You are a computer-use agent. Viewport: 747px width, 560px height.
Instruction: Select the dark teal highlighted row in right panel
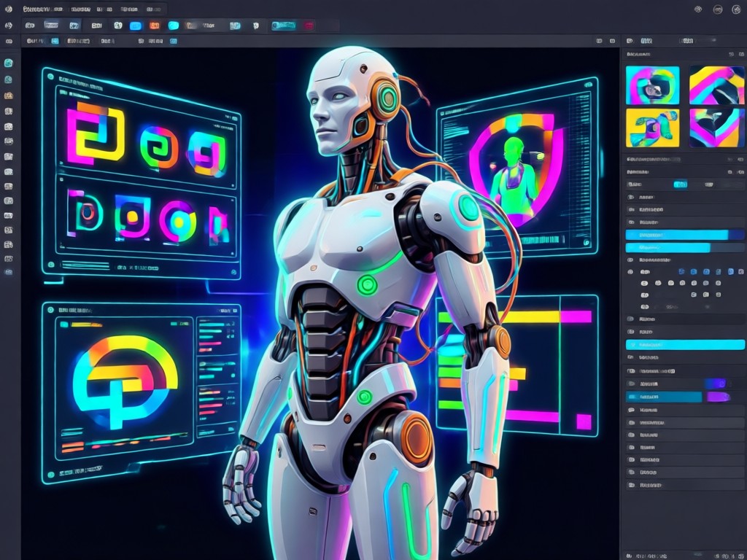pyautogui.click(x=664, y=397)
